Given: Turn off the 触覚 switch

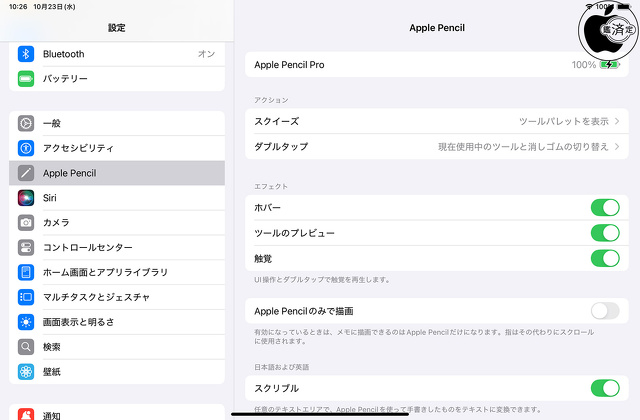Looking at the screenshot, I should [x=605, y=258].
